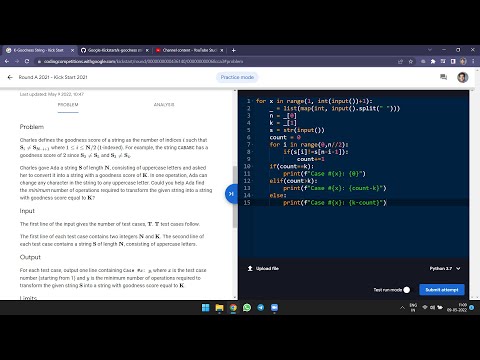Viewport: 480px width, 360px height.
Task: Open the Python 3.7 language dropdown
Action: pos(445,268)
